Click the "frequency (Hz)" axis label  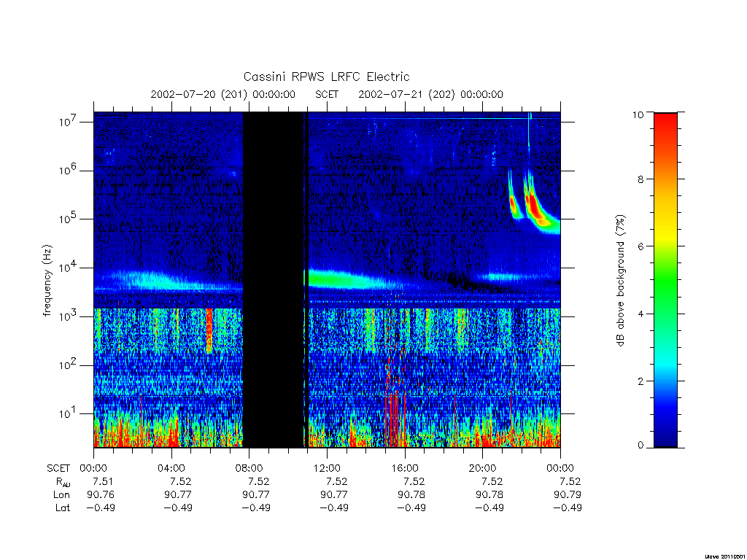pos(47,281)
